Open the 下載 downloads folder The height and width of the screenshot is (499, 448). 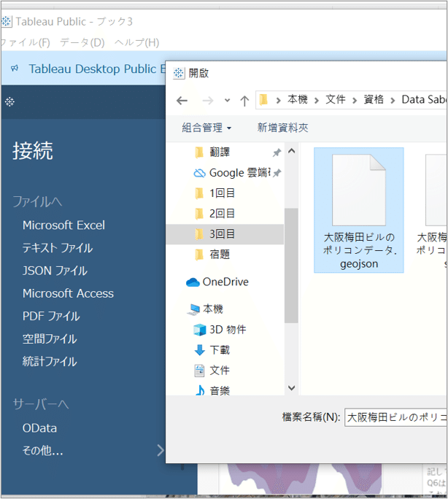[212, 350]
